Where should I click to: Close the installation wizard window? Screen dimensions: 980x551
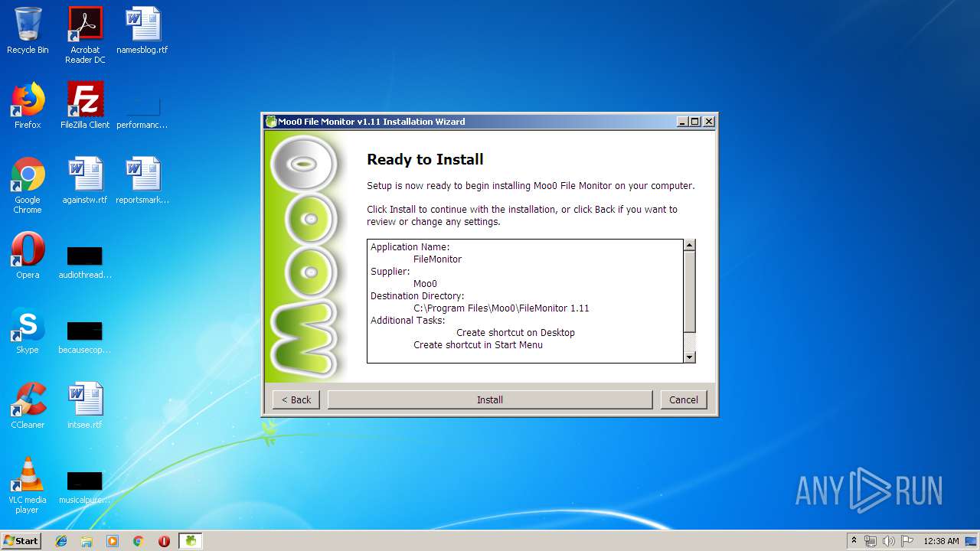pos(709,122)
